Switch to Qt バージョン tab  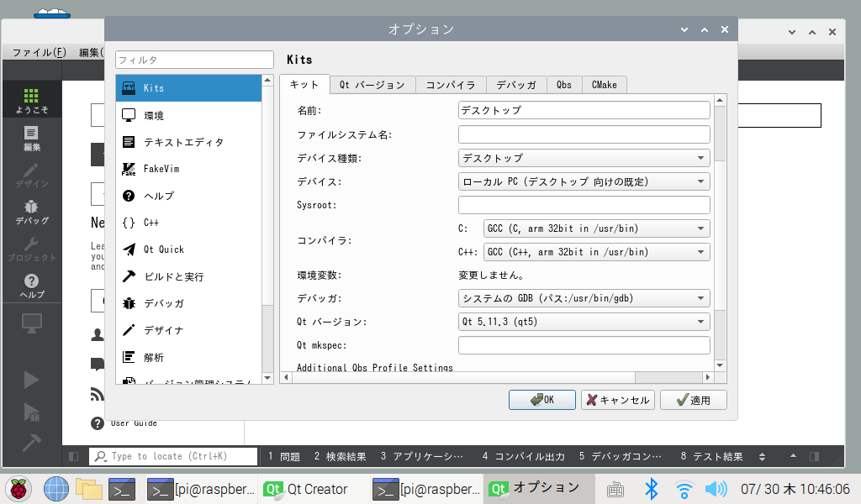click(372, 85)
